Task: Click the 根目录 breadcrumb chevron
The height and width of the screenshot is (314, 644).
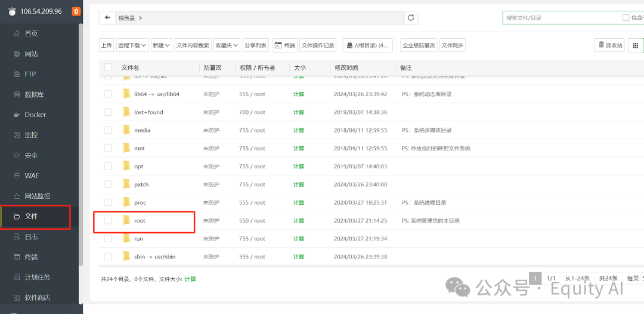Action: click(141, 18)
